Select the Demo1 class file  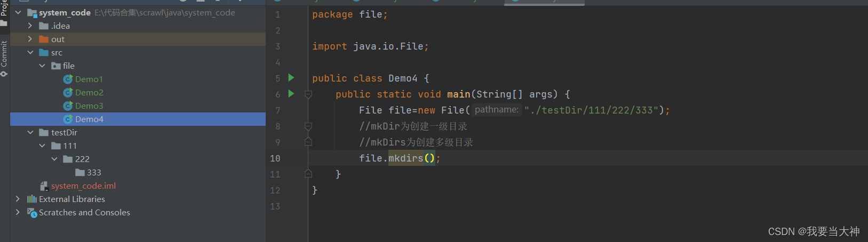pyautogui.click(x=89, y=79)
